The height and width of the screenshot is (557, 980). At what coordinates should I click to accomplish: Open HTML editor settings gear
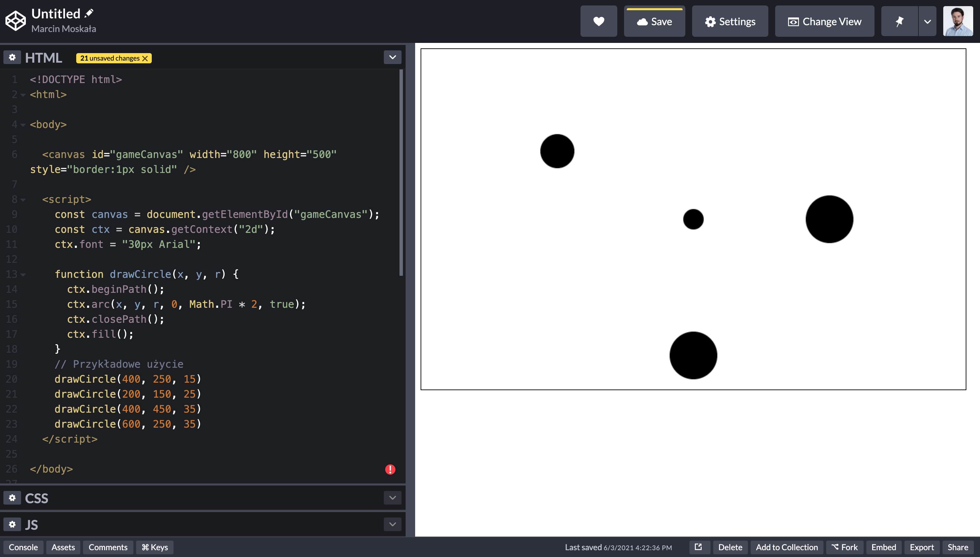(12, 58)
